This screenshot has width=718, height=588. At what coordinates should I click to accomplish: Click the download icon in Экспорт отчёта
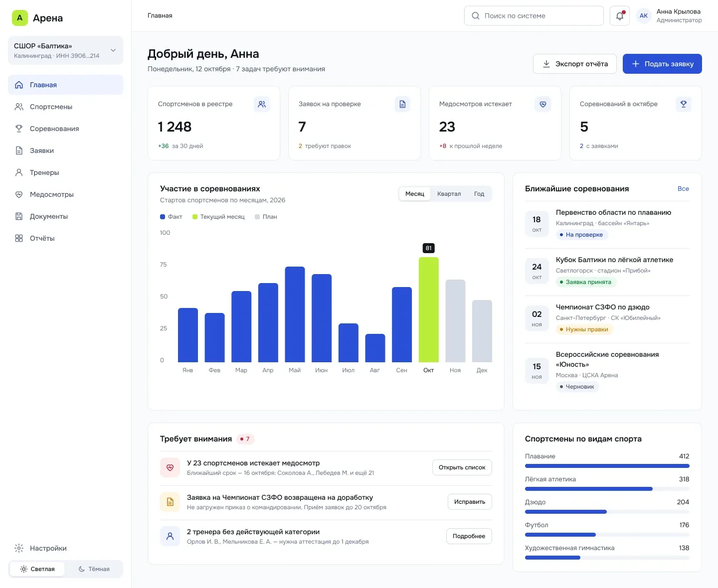(x=546, y=64)
